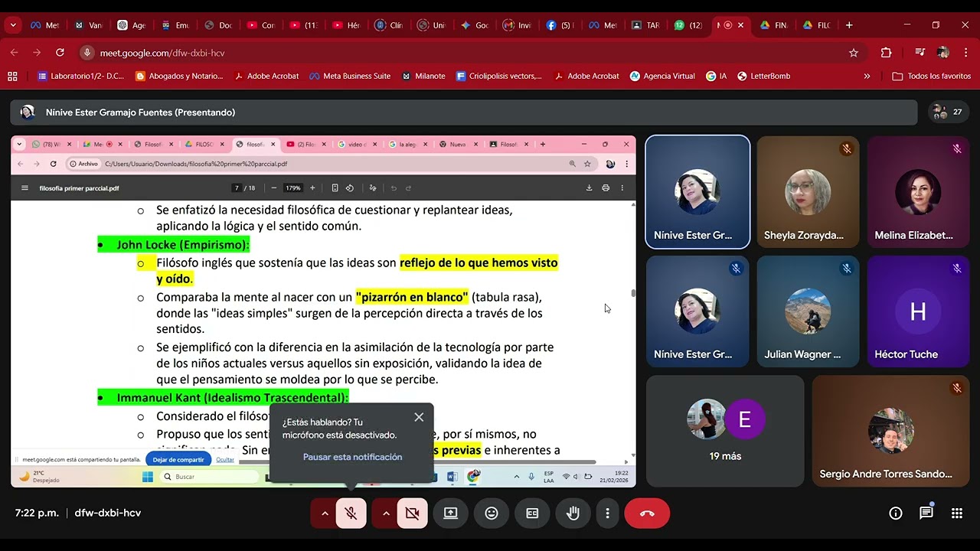Open a new Chrome tab
This screenshot has height=551, width=980.
tap(849, 25)
